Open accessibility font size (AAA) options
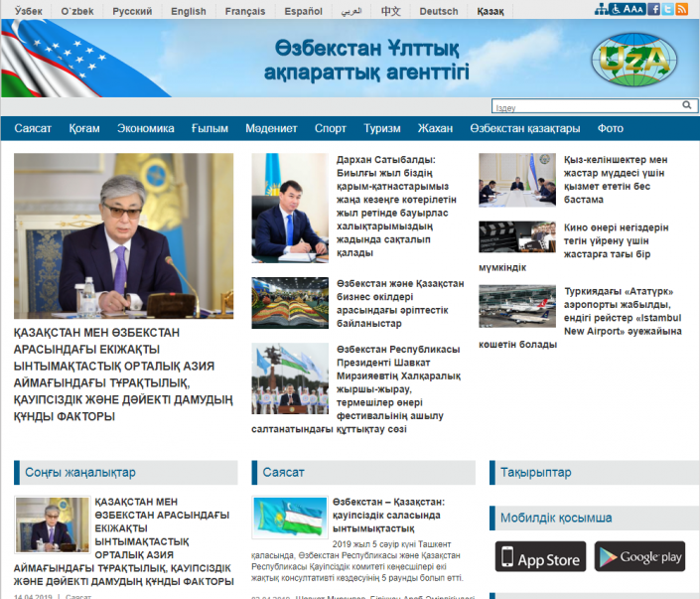 tap(628, 9)
